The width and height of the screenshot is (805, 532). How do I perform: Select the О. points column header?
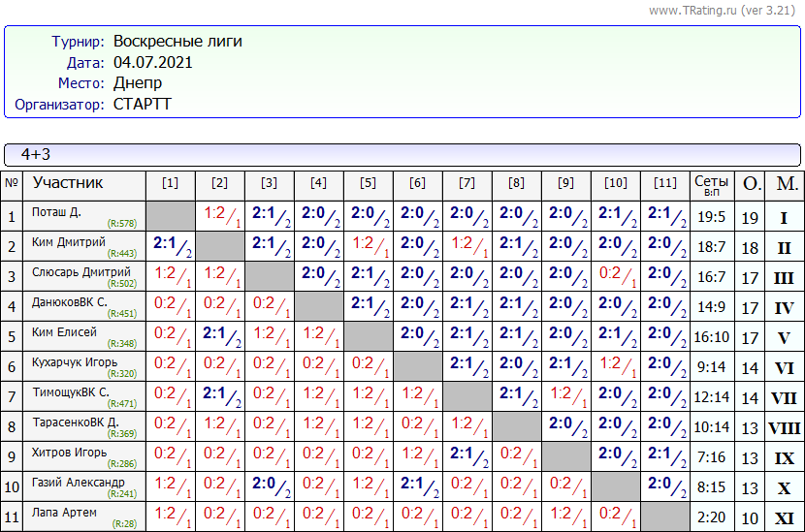point(751,184)
